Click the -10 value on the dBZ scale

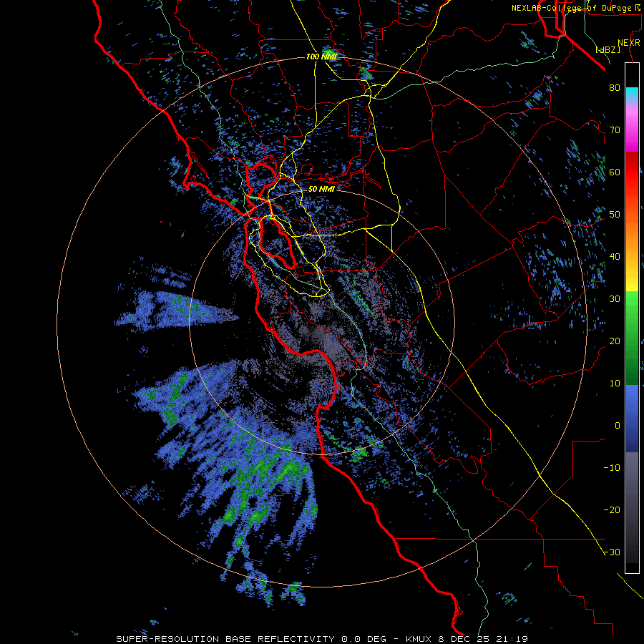click(x=612, y=468)
